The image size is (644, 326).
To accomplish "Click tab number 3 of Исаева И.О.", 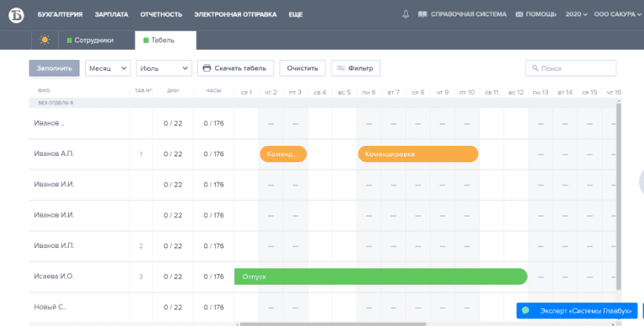I will 141,277.
